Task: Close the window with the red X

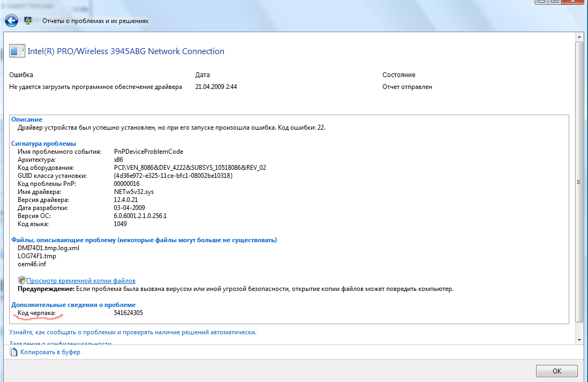Action: click(572, 2)
